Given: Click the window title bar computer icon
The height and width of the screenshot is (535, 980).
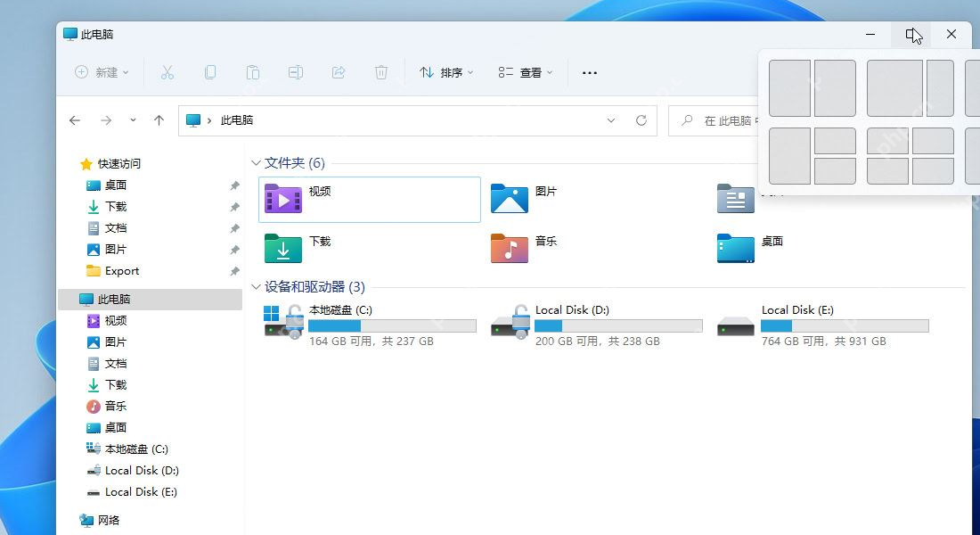Looking at the screenshot, I should [x=70, y=35].
